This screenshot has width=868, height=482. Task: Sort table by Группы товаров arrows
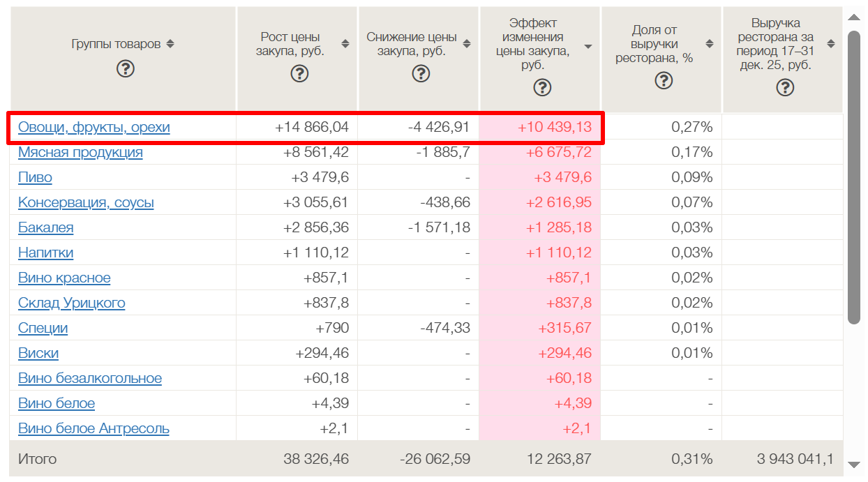tap(170, 44)
